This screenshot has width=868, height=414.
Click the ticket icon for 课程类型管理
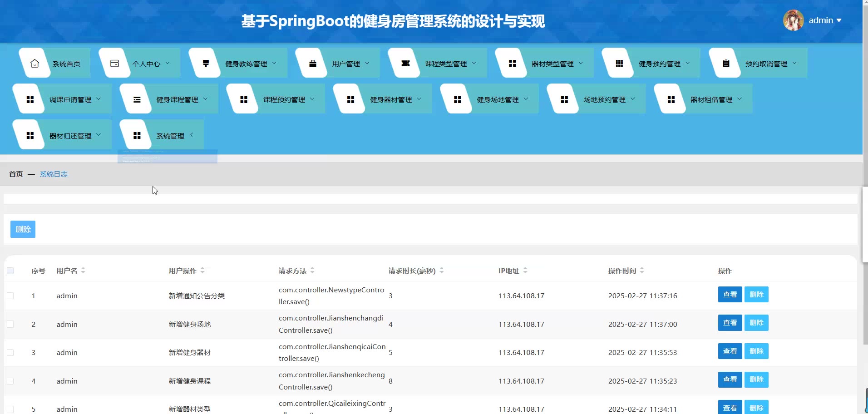pyautogui.click(x=405, y=64)
